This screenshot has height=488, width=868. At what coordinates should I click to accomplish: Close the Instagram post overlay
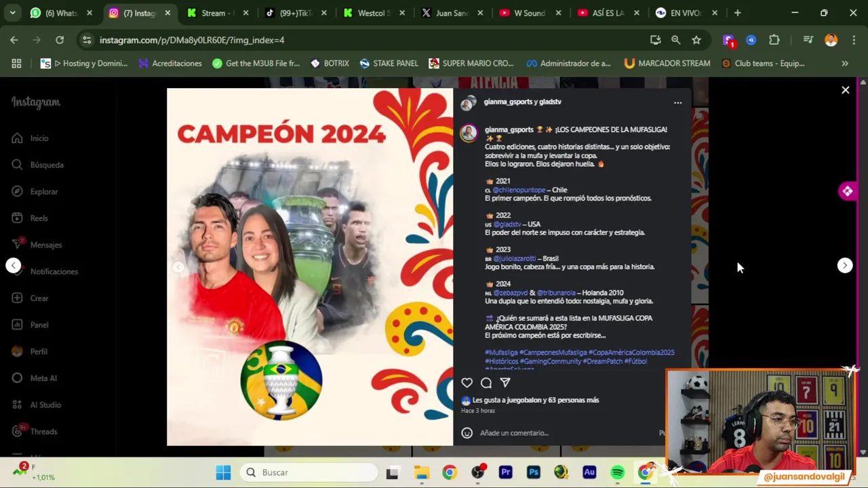click(x=846, y=90)
